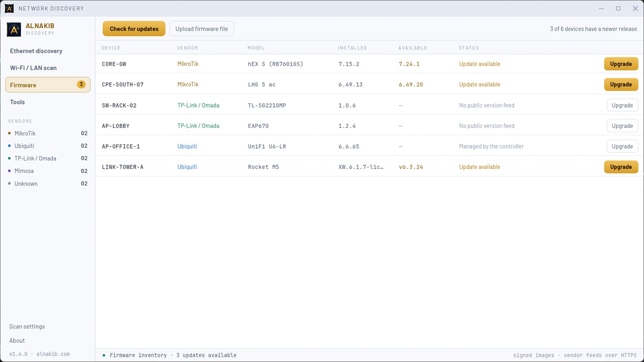The width and height of the screenshot is (644, 362).
Task: Click the LHG 5 ac model cell
Action: (262, 85)
